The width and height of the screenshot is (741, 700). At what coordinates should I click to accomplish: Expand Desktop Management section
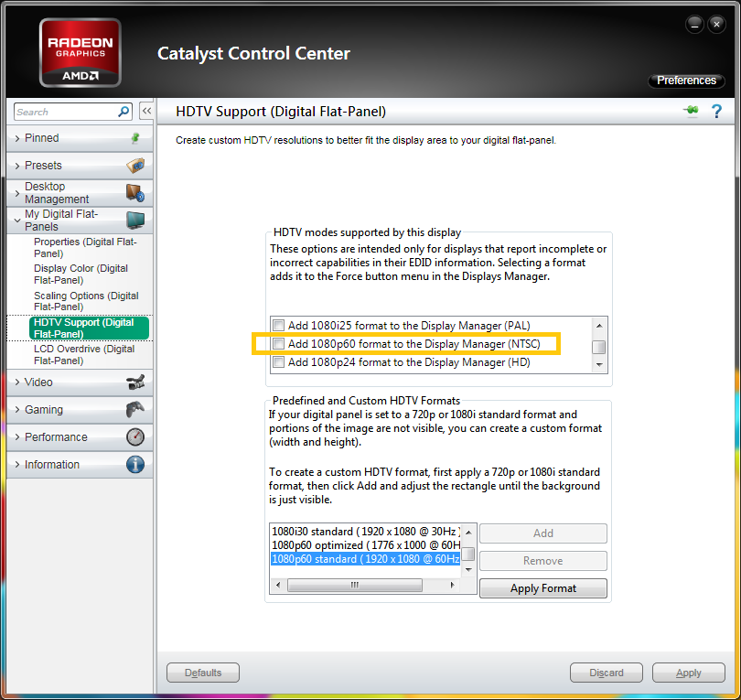pos(17,193)
